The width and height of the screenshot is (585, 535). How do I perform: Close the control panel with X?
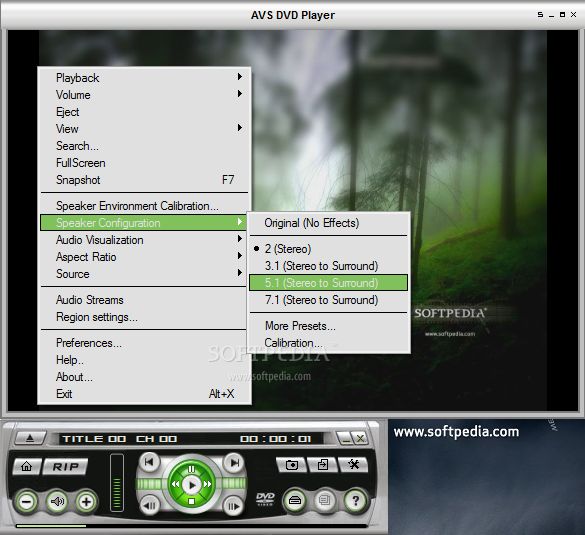pos(360,438)
